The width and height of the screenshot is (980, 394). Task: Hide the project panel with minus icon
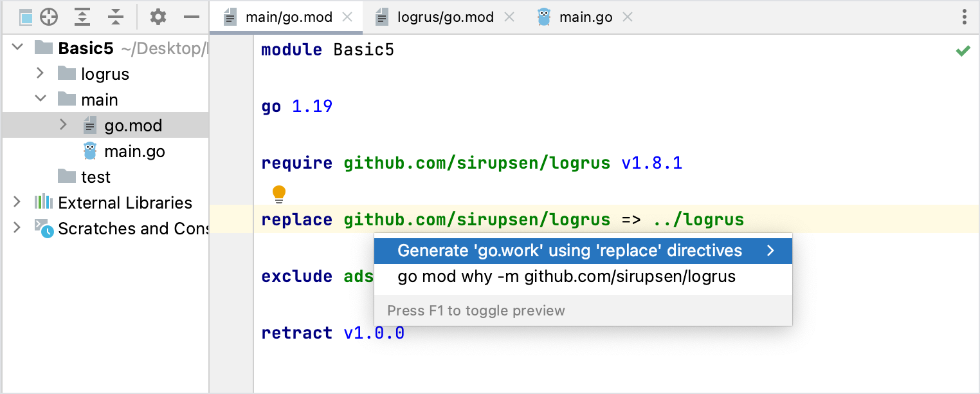(x=191, y=17)
